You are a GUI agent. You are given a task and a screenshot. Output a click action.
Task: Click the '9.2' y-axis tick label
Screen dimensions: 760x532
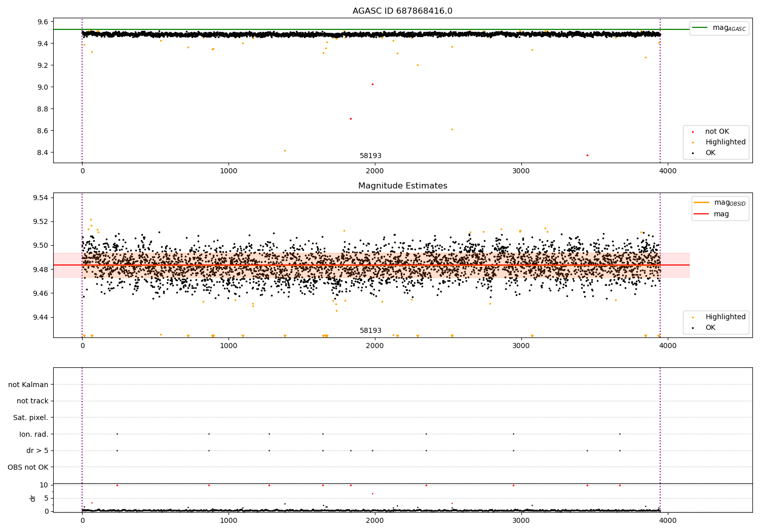click(43, 65)
